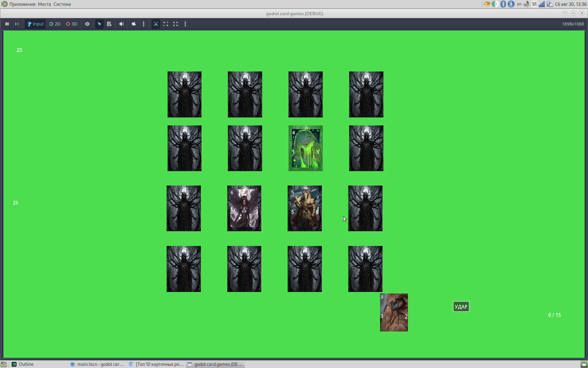Click the stretch to fit icon
588x368 pixels.
click(175, 24)
